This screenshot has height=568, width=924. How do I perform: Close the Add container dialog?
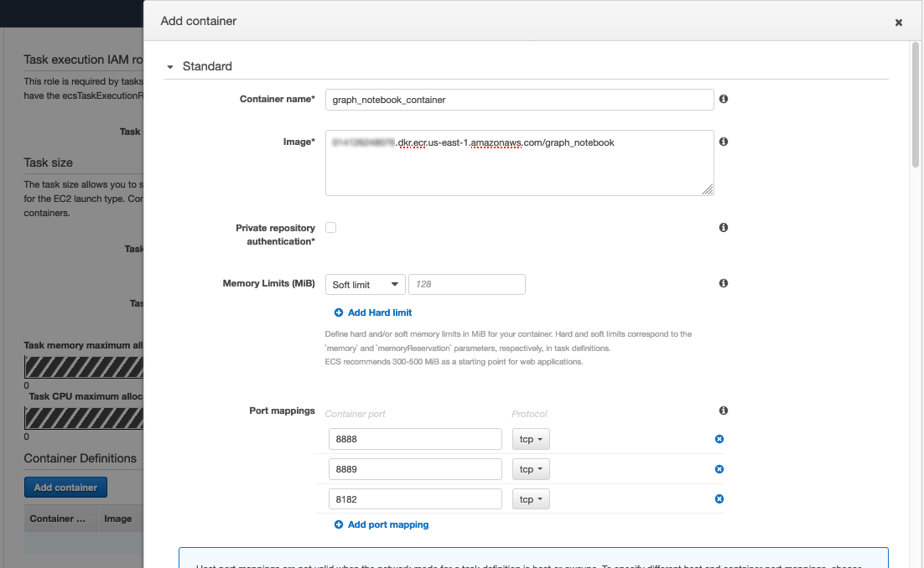[899, 23]
